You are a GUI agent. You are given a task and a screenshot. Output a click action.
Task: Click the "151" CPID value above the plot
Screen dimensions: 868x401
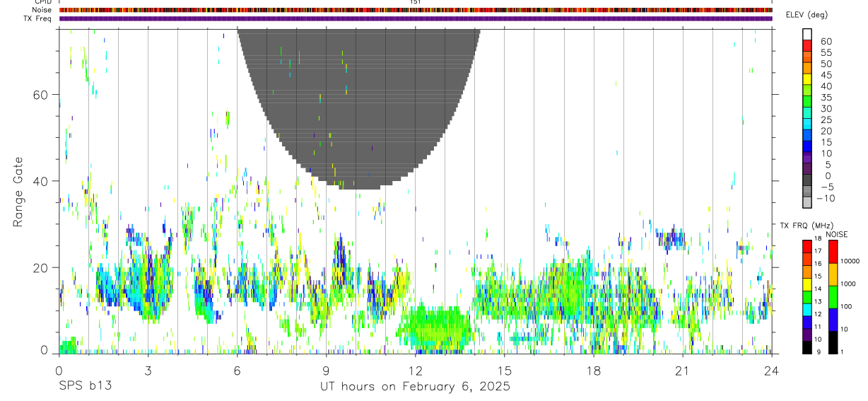[x=416, y=2]
